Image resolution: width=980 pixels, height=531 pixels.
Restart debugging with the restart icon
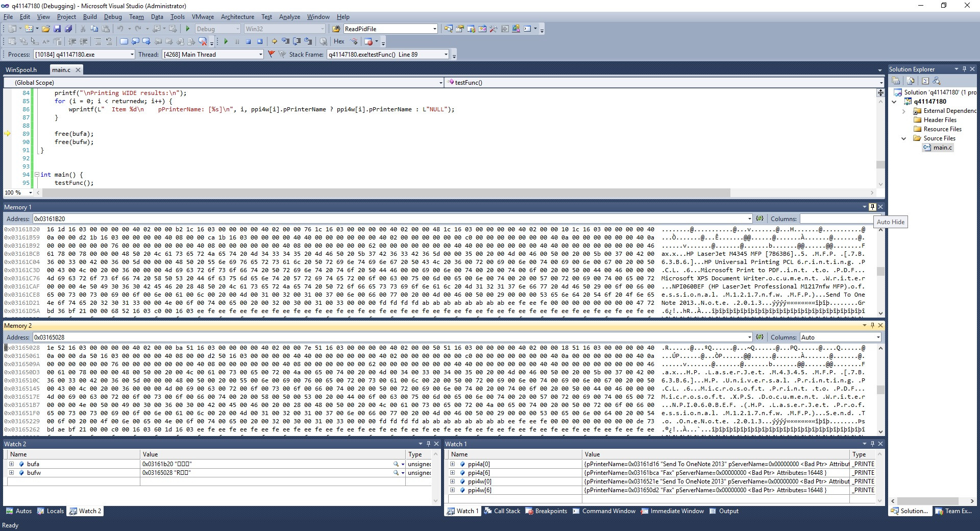(260, 41)
